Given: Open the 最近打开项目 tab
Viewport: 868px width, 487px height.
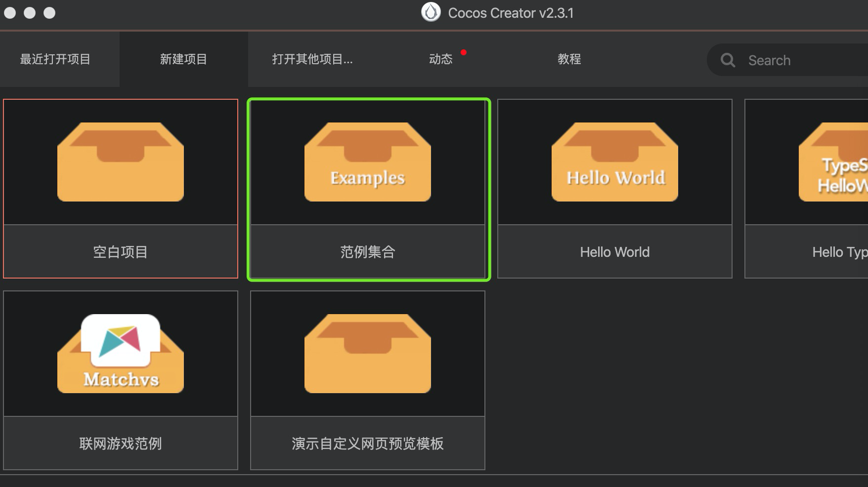Looking at the screenshot, I should point(55,59).
